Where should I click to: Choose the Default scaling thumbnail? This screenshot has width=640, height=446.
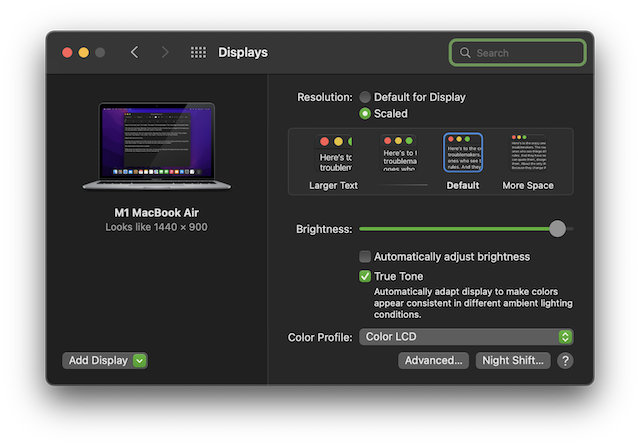463,153
